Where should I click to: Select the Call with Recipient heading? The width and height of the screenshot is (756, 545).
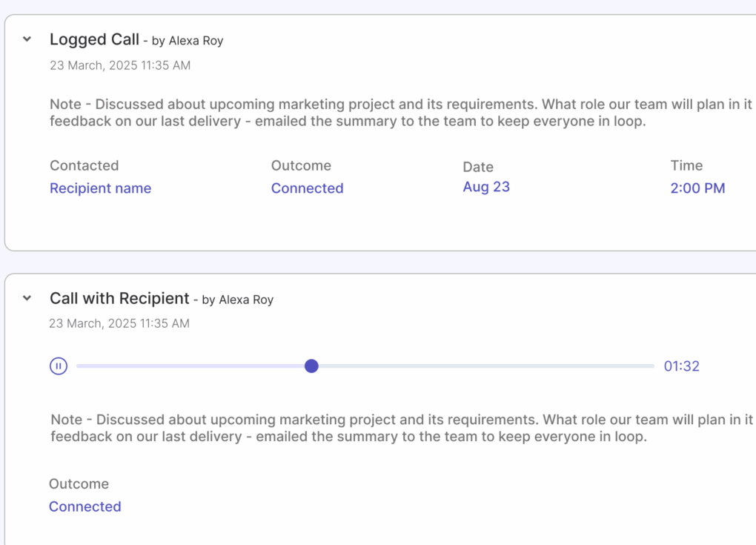pyautogui.click(x=119, y=298)
